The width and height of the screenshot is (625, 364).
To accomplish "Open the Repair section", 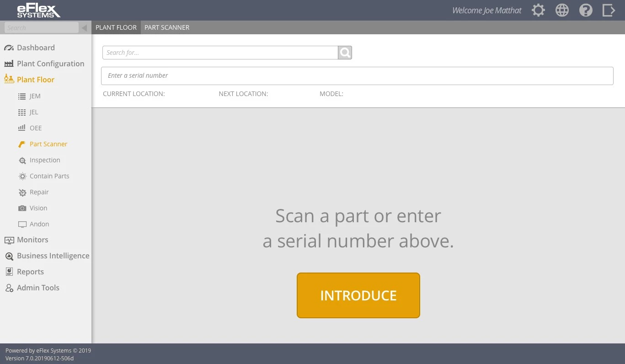I will (39, 192).
